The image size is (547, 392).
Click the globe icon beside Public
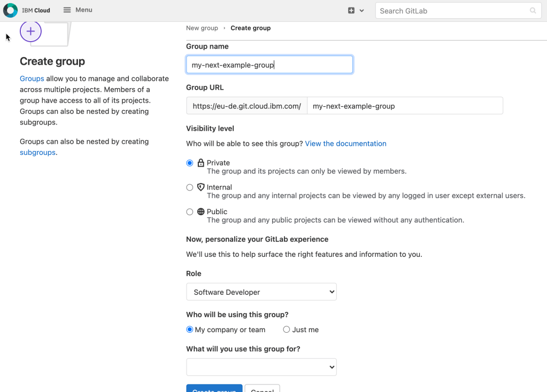201,212
